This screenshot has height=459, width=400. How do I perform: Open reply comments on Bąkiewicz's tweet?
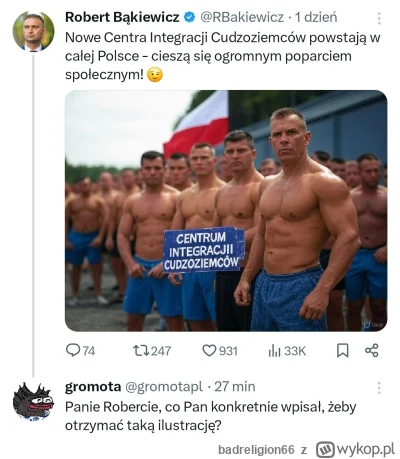point(80,351)
